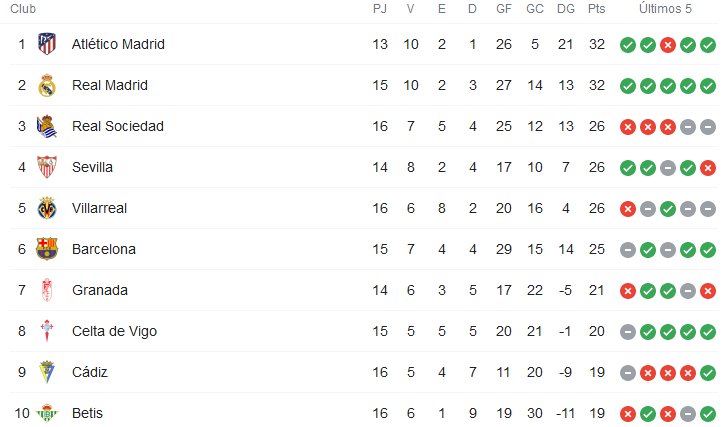Select the Barcelona club crest

point(47,249)
